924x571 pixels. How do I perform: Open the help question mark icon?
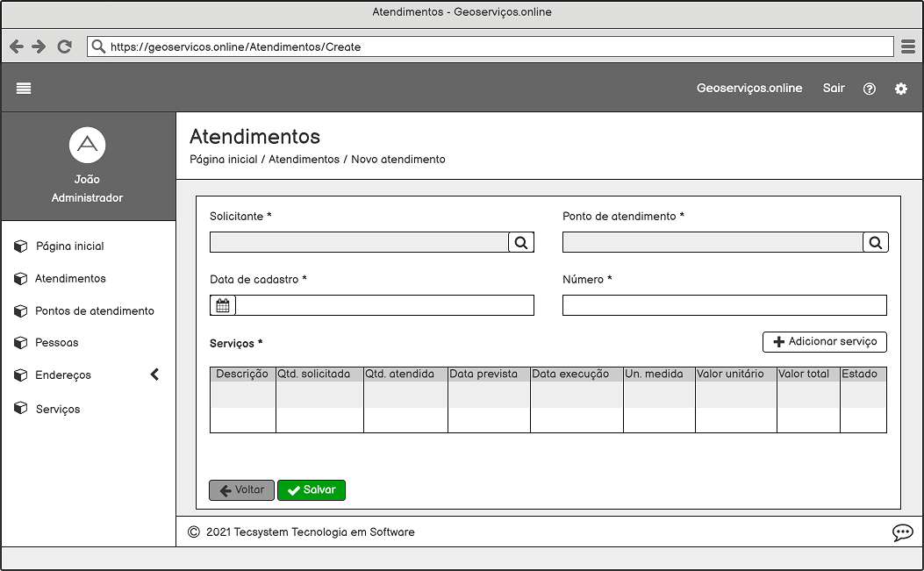(x=869, y=89)
